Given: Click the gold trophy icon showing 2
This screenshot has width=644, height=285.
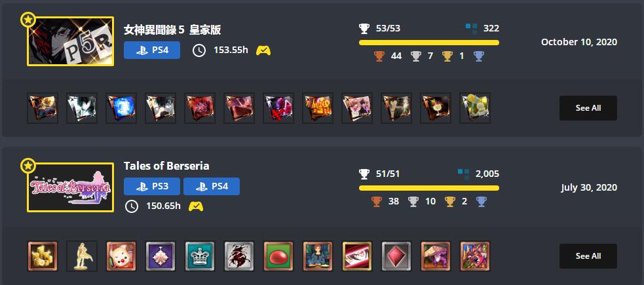Looking at the screenshot, I should (x=449, y=202).
